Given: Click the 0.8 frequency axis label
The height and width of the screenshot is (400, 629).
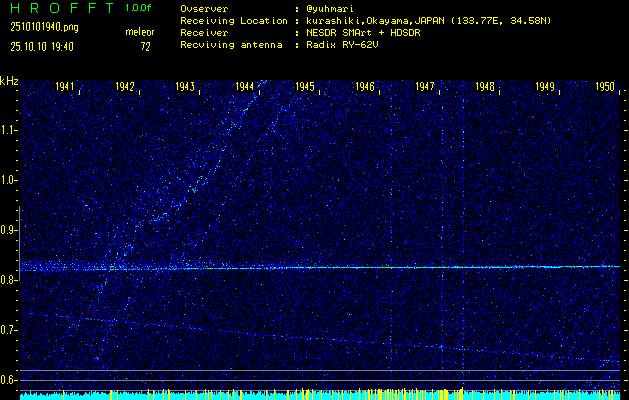Looking at the screenshot, I should click(9, 280).
